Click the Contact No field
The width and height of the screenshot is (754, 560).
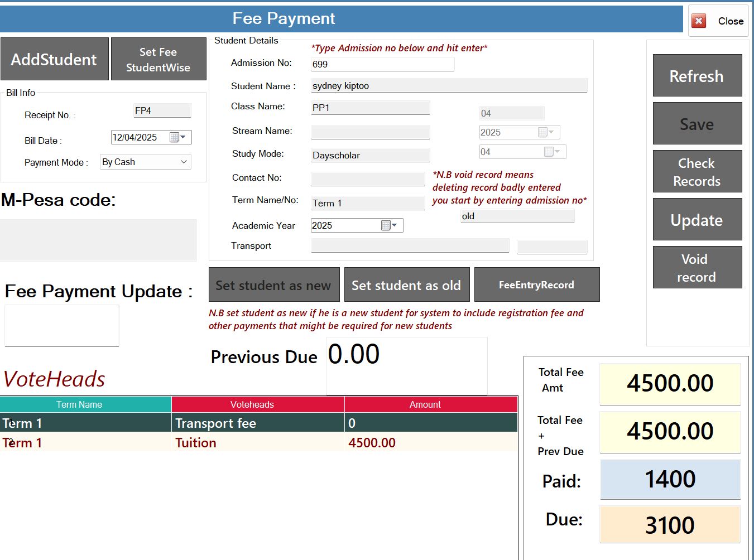click(368, 179)
